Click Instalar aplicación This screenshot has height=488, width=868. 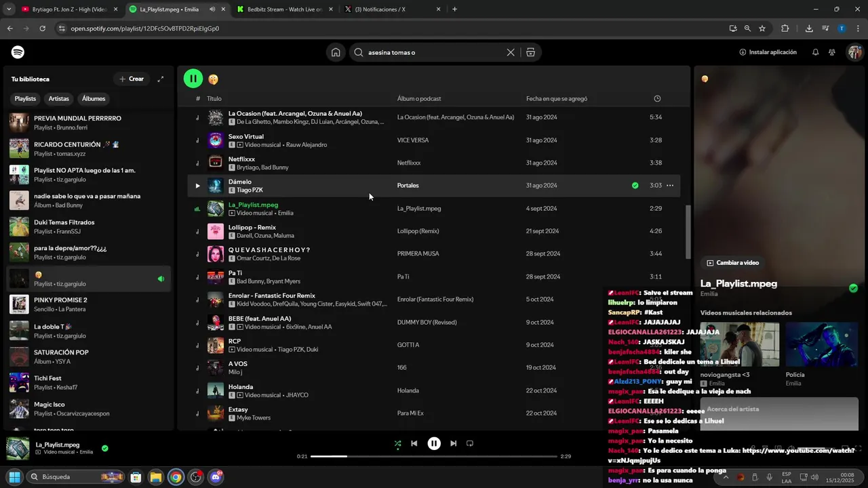[x=768, y=52]
